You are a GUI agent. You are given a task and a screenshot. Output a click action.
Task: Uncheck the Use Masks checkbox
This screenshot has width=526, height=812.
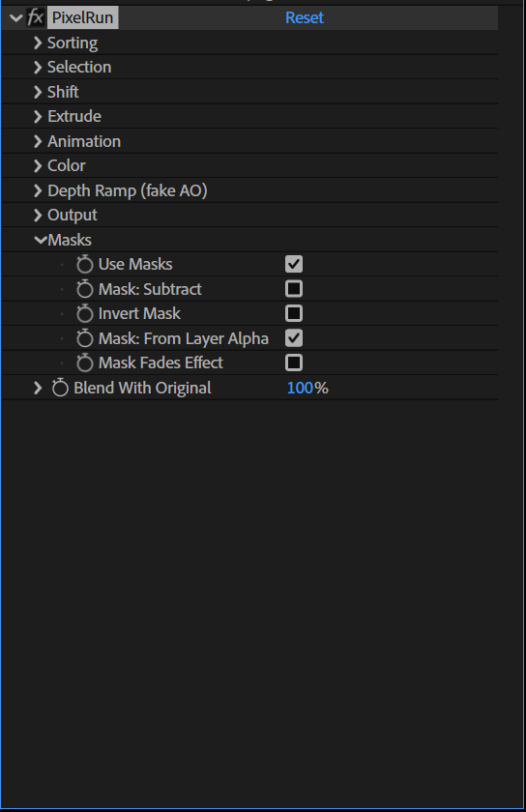pos(294,264)
